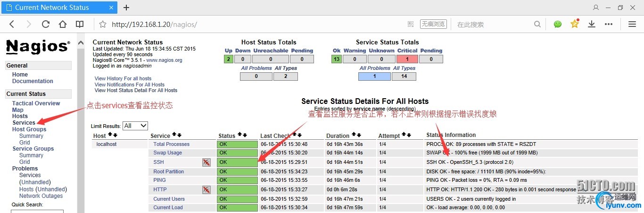Viewport: 644px width, 213px height.
Task: Sort Attempt column descending with down arrow
Action: 409,135
